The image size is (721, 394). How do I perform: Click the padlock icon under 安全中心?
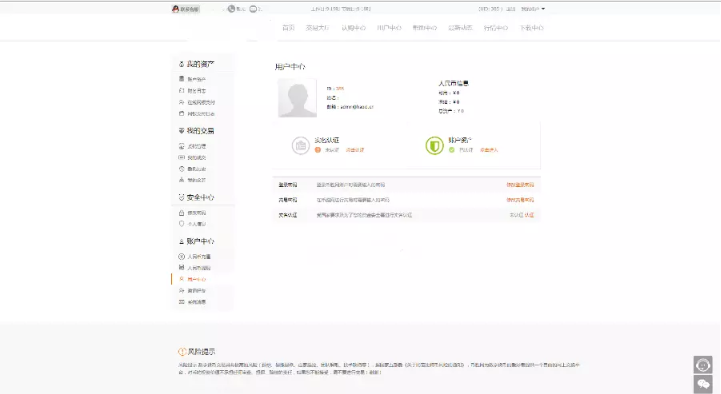[x=181, y=213]
